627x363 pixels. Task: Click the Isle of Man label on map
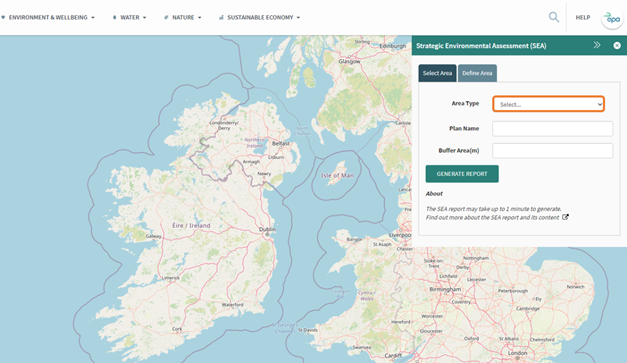(x=337, y=175)
